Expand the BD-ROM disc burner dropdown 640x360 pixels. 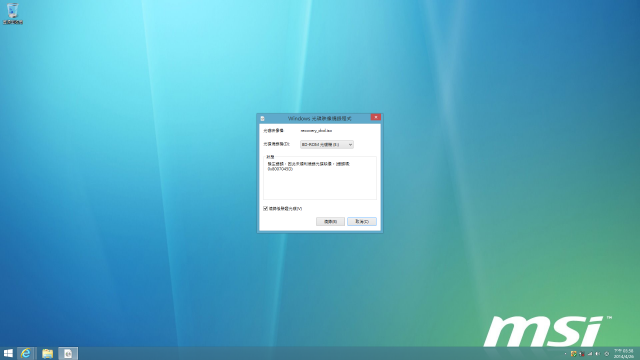(327, 144)
